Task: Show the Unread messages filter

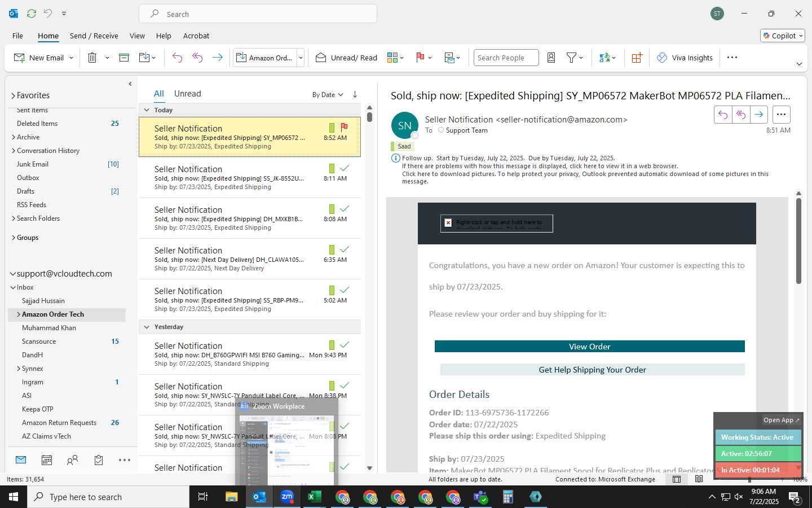Action: 187,94
